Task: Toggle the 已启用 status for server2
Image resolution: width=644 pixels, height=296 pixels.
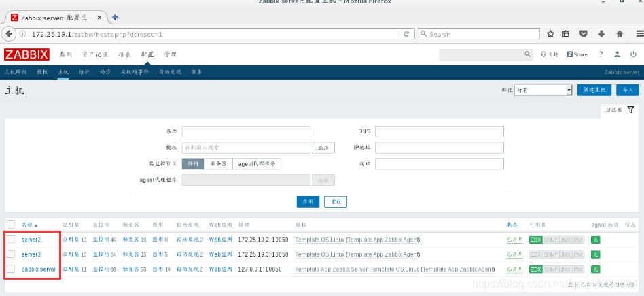Action: [515, 240]
